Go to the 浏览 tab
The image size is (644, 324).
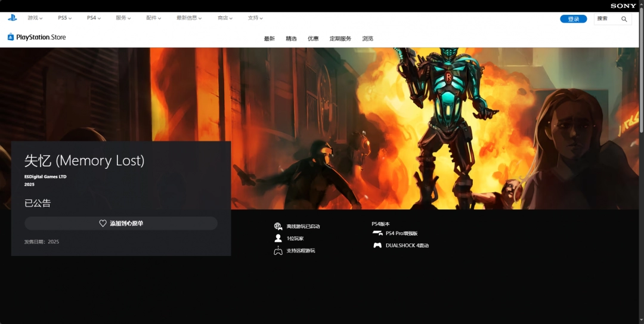tap(367, 39)
